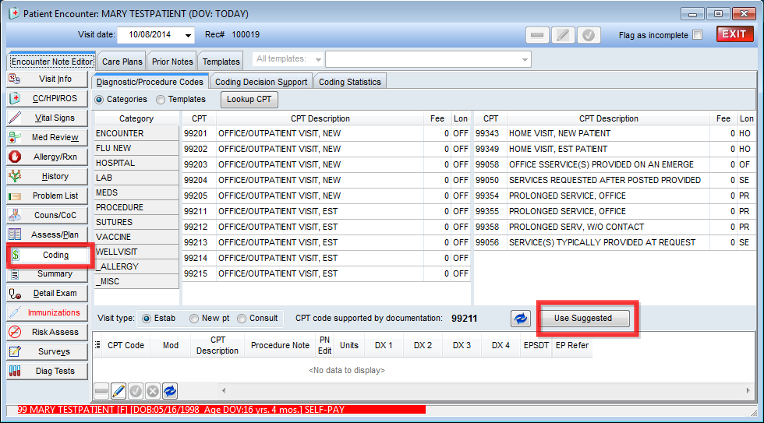The height and width of the screenshot is (423, 764).
Task: Select the WELLVISIT category
Action: (x=136, y=252)
